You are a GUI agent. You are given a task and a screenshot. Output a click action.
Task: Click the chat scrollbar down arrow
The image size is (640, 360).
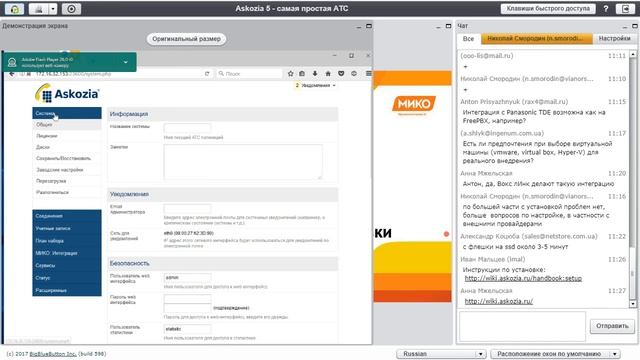(633, 304)
